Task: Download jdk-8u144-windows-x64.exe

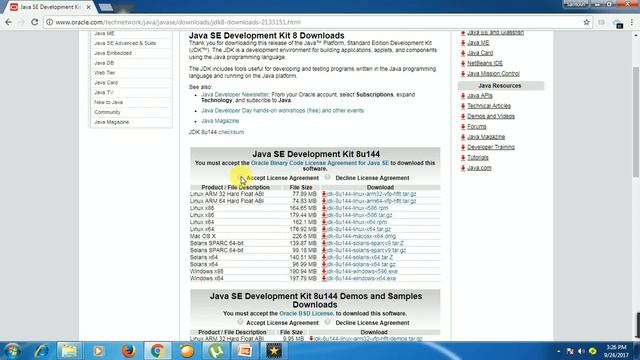Action: coord(361,278)
